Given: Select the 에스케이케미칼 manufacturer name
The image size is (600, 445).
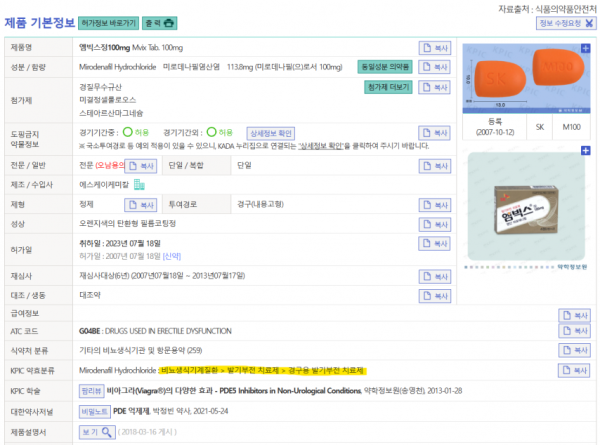Looking at the screenshot, I should pos(104,185).
